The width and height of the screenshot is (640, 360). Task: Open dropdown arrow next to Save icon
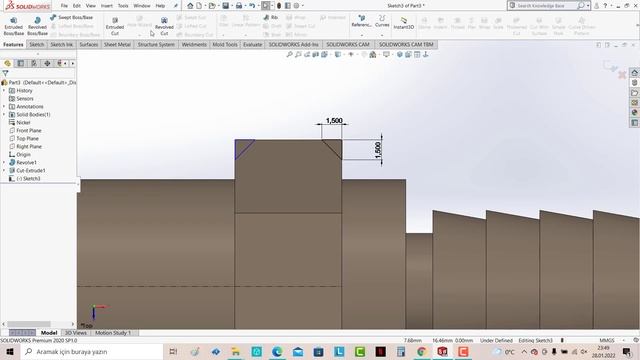click(x=231, y=6)
